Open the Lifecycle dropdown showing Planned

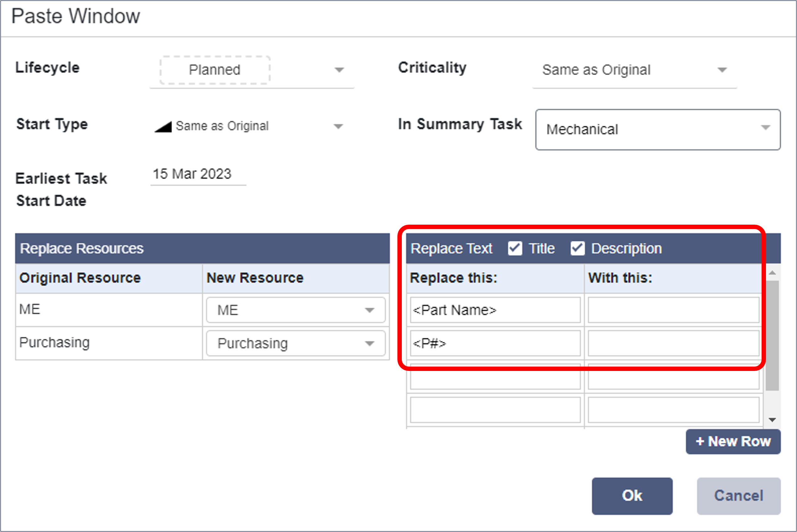pos(252,70)
